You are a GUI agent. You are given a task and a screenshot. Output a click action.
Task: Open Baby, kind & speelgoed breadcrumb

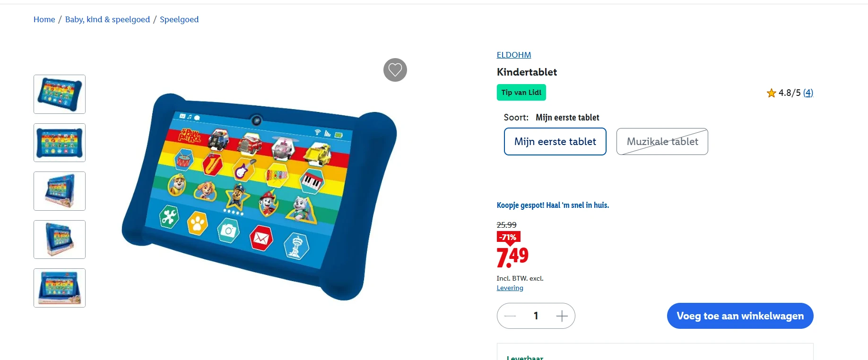pos(107,19)
